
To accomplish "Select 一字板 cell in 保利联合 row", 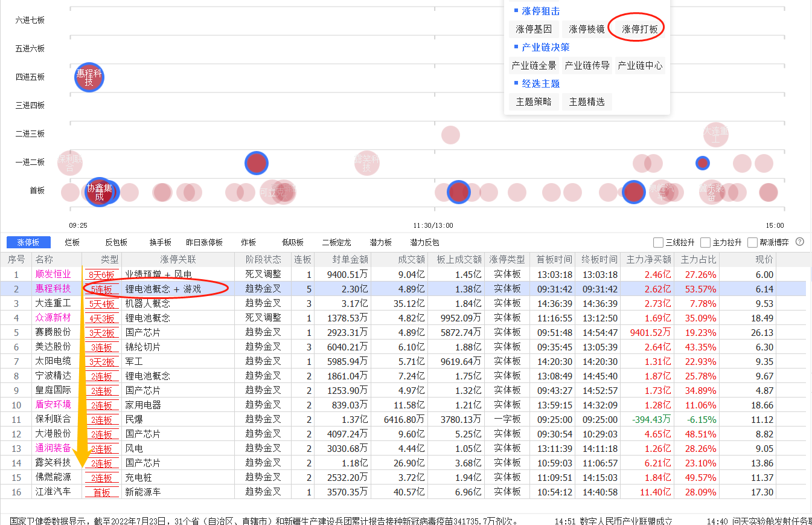I will pos(507,419).
